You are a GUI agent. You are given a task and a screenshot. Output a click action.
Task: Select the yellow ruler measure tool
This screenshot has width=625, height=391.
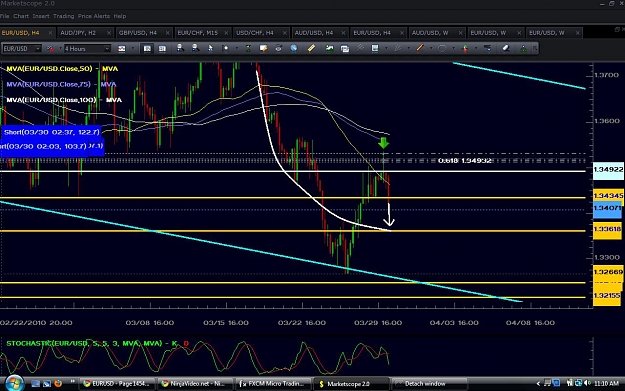(311, 48)
